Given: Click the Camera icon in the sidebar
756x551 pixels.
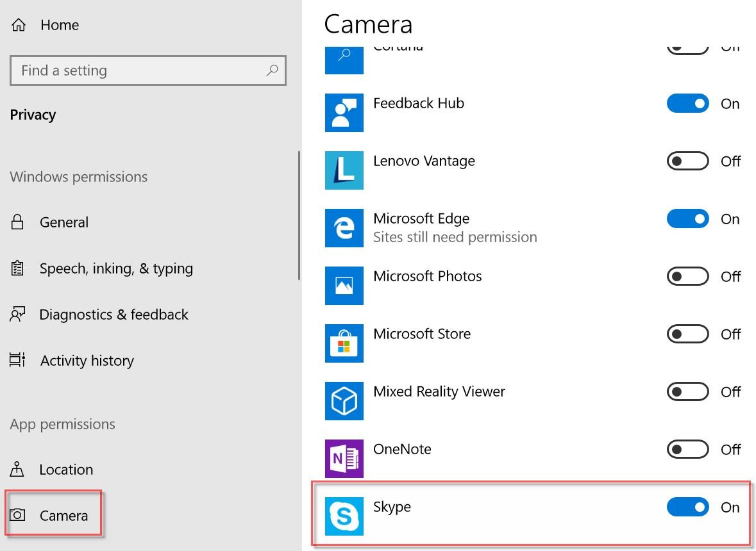Looking at the screenshot, I should [x=17, y=515].
